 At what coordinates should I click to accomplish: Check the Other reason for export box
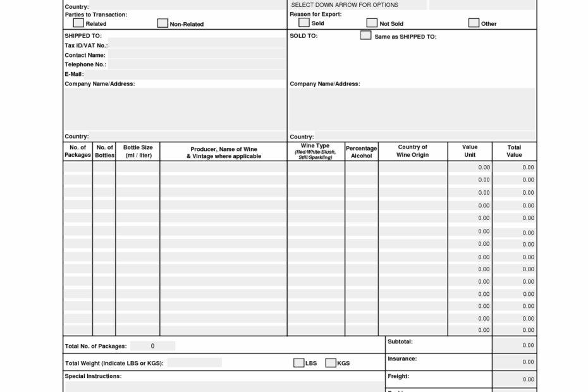point(473,21)
